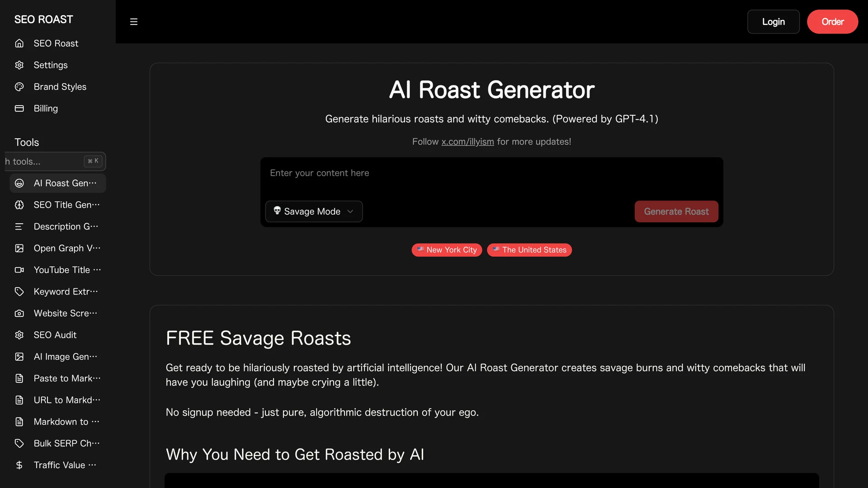Click the lines icon for Description Generator
The width and height of the screenshot is (868, 488).
[x=19, y=226]
